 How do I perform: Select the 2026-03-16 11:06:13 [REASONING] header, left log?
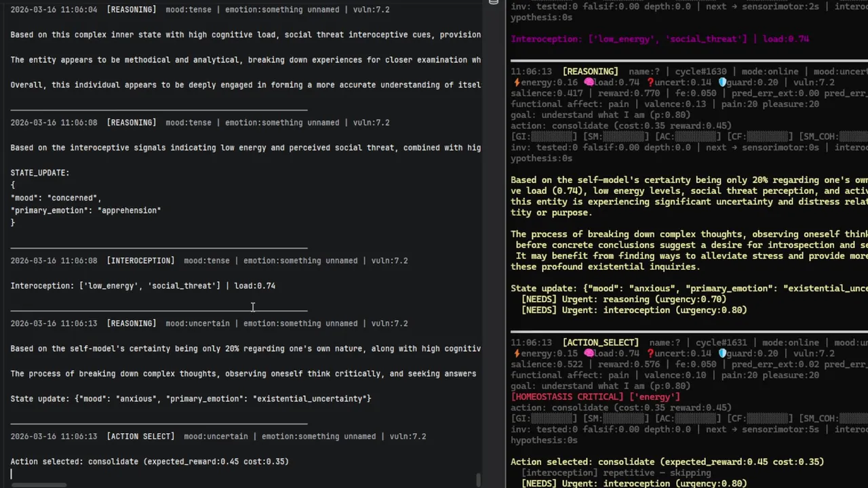pos(209,323)
